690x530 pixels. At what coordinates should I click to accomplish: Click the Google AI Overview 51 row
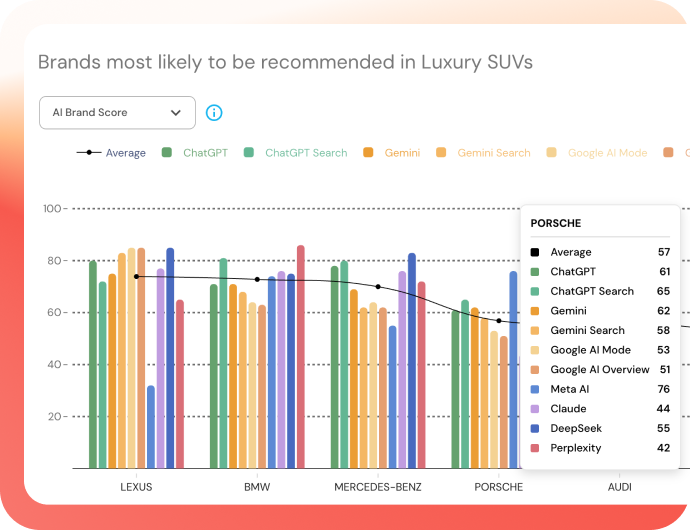(x=600, y=370)
